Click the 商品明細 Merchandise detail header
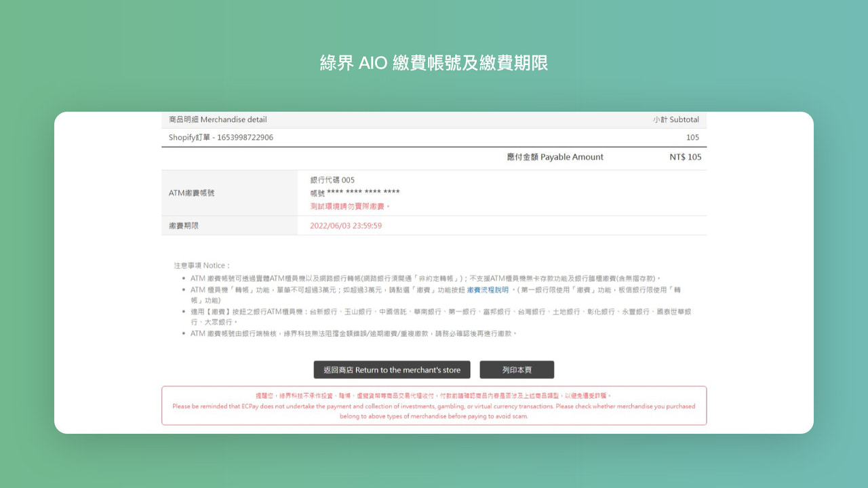868x488 pixels. coord(218,119)
